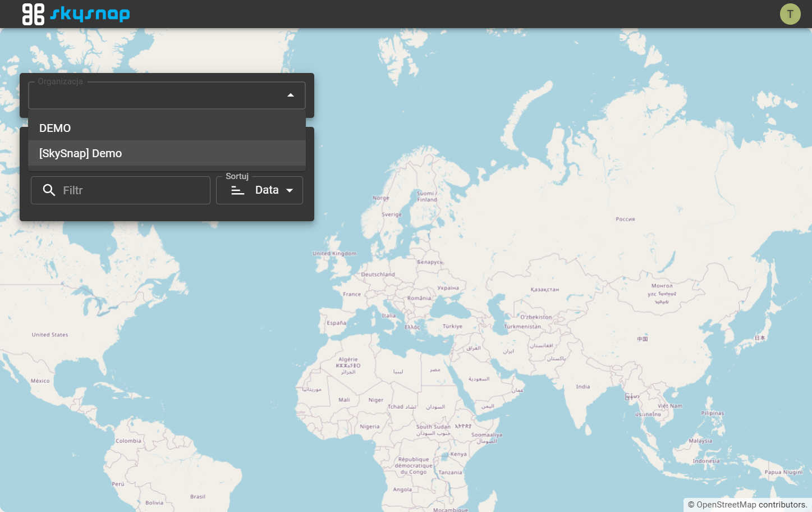Click the Россия label on map
The image size is (812, 512).
point(625,220)
